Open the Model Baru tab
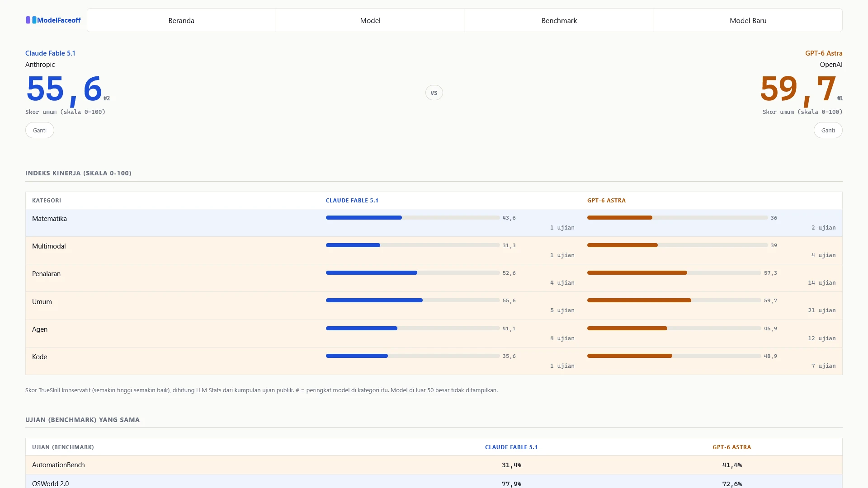 [748, 20]
